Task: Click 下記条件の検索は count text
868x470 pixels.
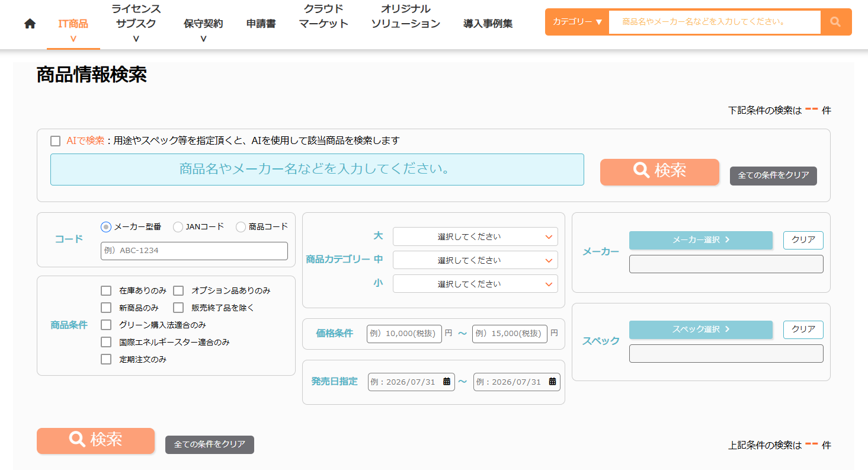Action: [x=779, y=110]
